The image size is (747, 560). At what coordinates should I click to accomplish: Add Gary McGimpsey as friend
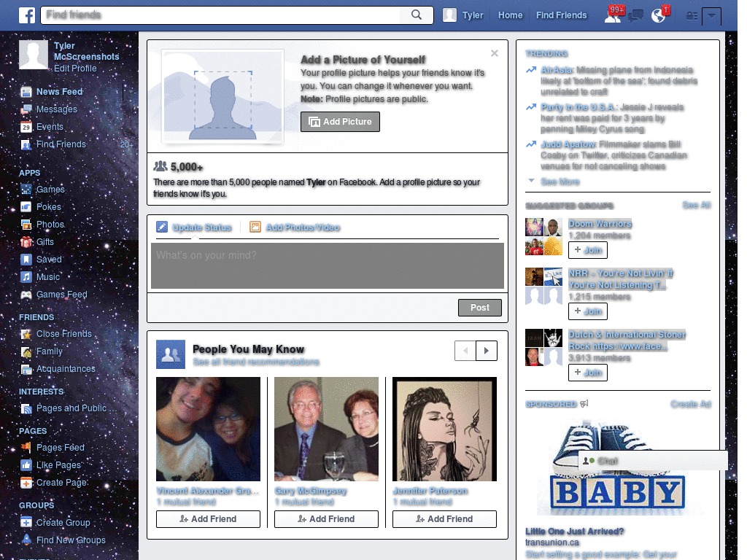click(x=326, y=519)
